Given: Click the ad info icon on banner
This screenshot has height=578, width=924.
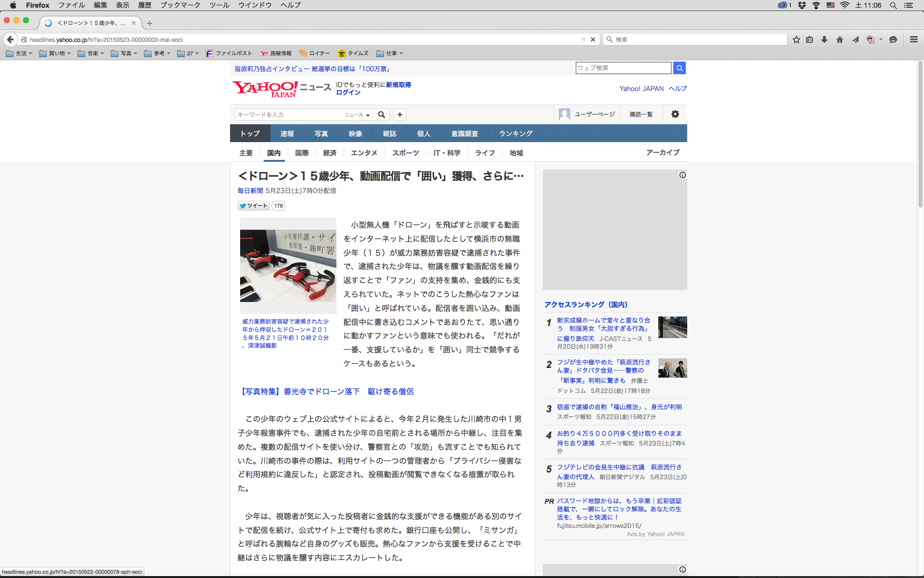Looking at the screenshot, I should pos(682,175).
